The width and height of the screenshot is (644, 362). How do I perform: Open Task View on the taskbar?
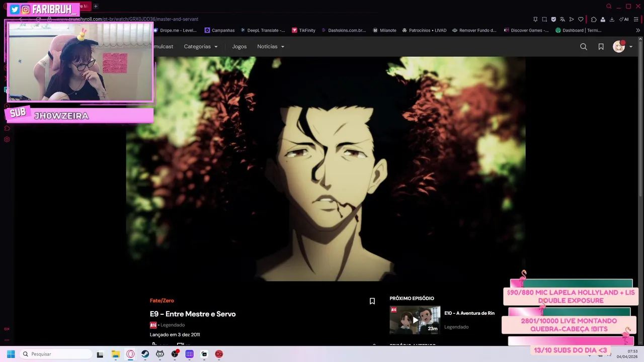coord(100,354)
